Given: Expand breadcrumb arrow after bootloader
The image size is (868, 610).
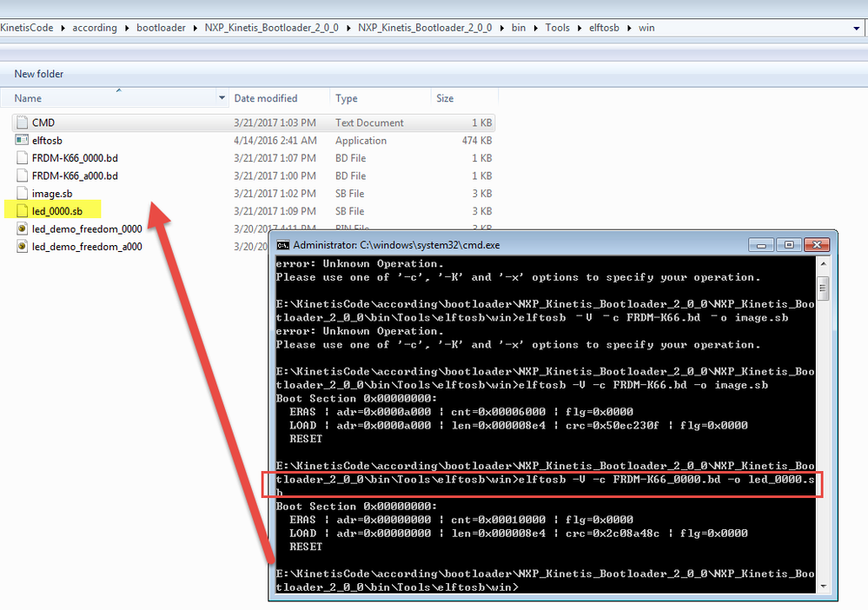Looking at the screenshot, I should (x=195, y=28).
